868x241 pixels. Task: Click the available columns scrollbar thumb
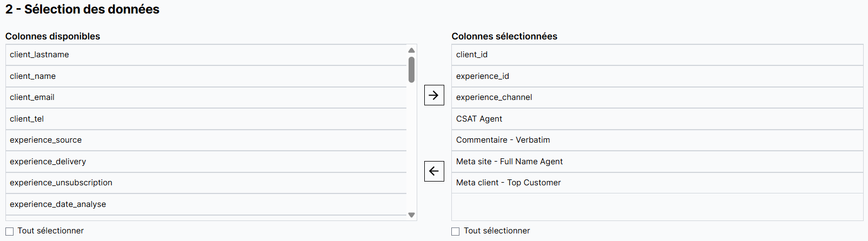[x=411, y=70]
